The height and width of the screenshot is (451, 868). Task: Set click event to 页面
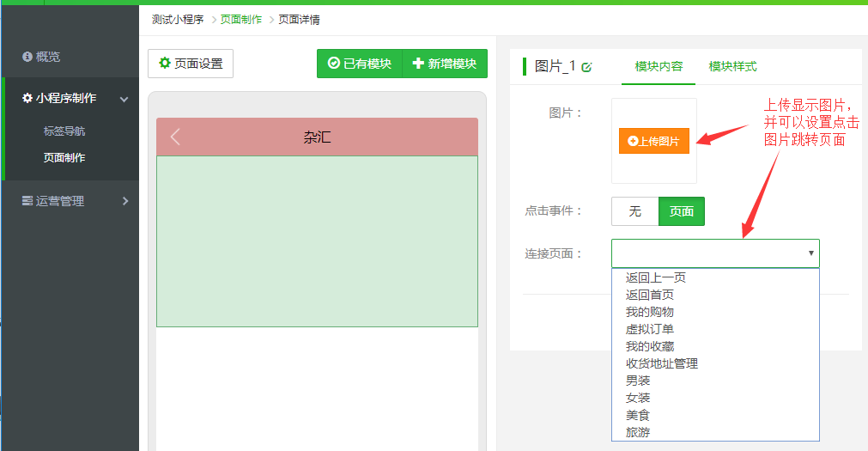[682, 211]
